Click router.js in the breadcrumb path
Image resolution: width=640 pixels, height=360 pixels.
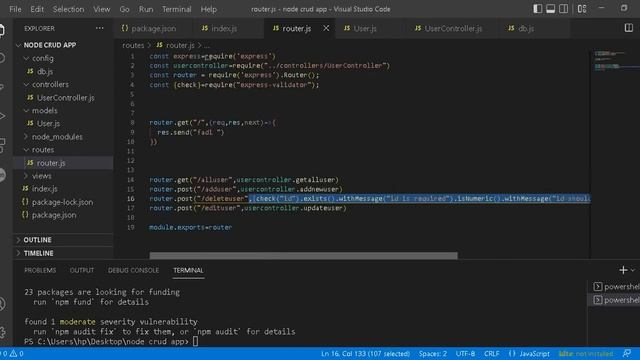click(180, 45)
